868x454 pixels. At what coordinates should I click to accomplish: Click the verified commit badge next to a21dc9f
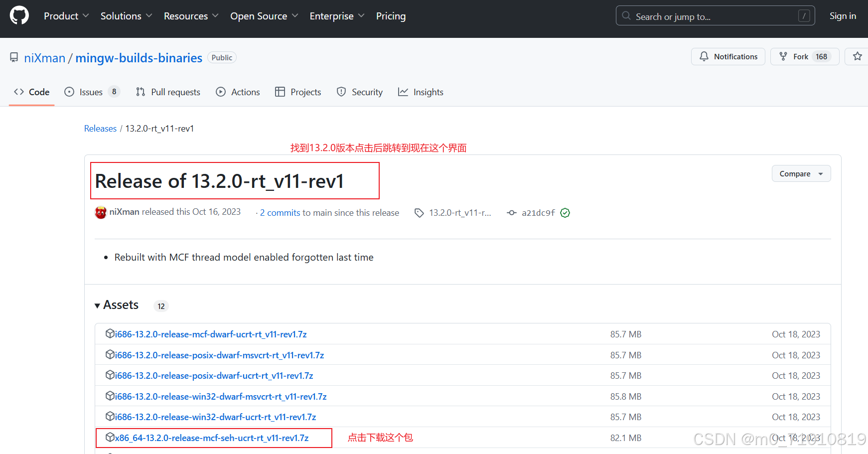[565, 213]
